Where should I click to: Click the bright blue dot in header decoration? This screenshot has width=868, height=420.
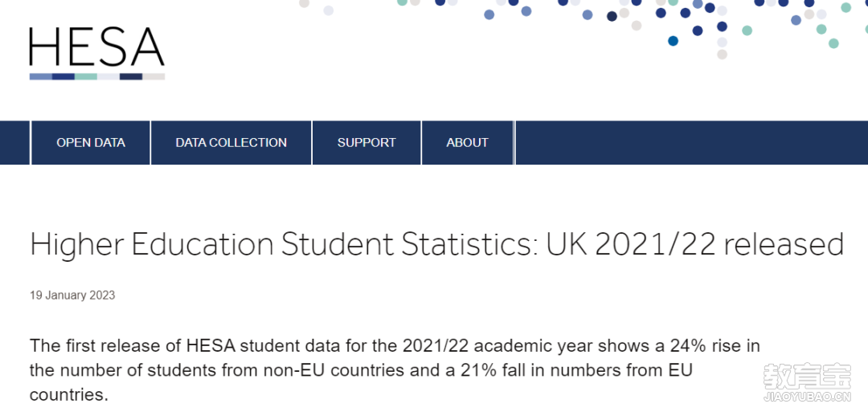[x=673, y=40]
